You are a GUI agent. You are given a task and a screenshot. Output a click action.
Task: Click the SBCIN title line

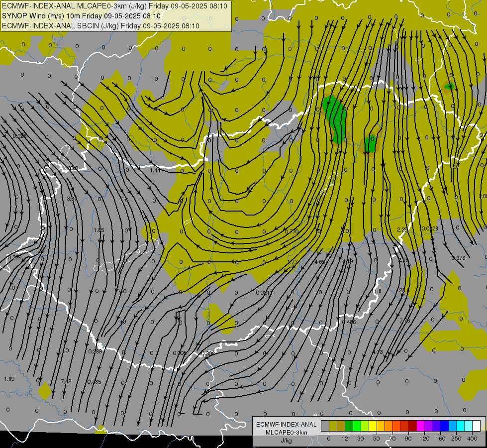[x=100, y=26]
